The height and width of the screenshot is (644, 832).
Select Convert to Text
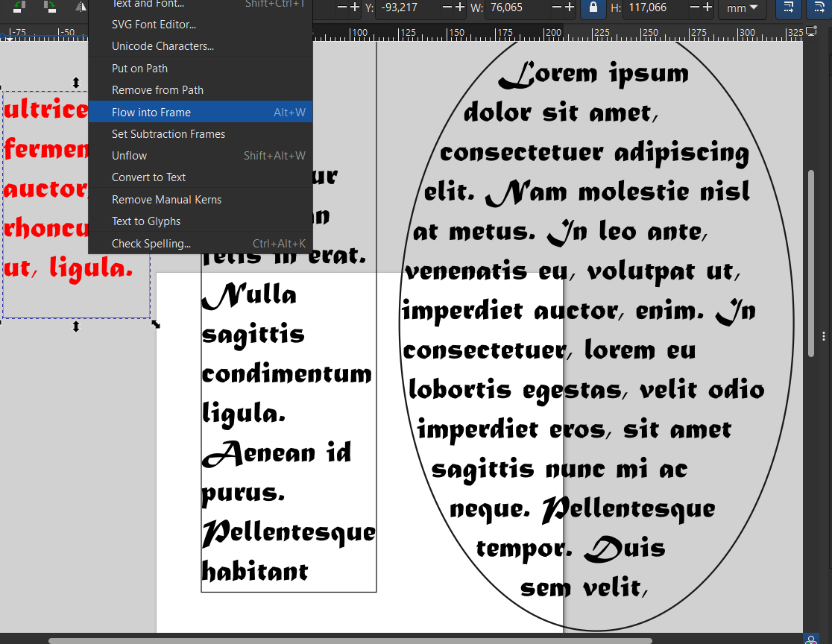201,177
